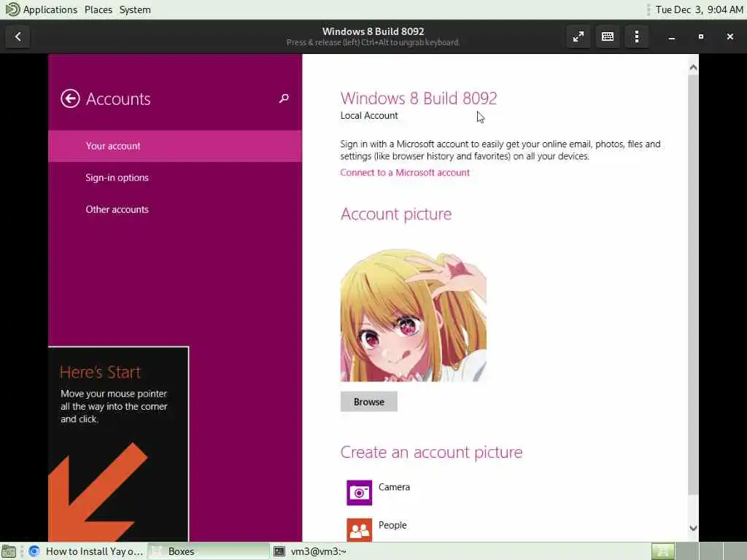This screenshot has width=747, height=560.
Task: Click the account picture thumbnail
Action: click(x=414, y=314)
